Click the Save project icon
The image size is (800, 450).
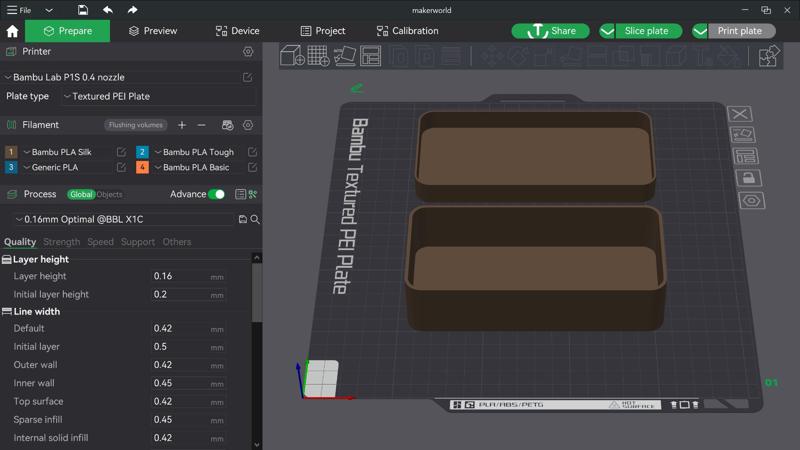(x=83, y=10)
